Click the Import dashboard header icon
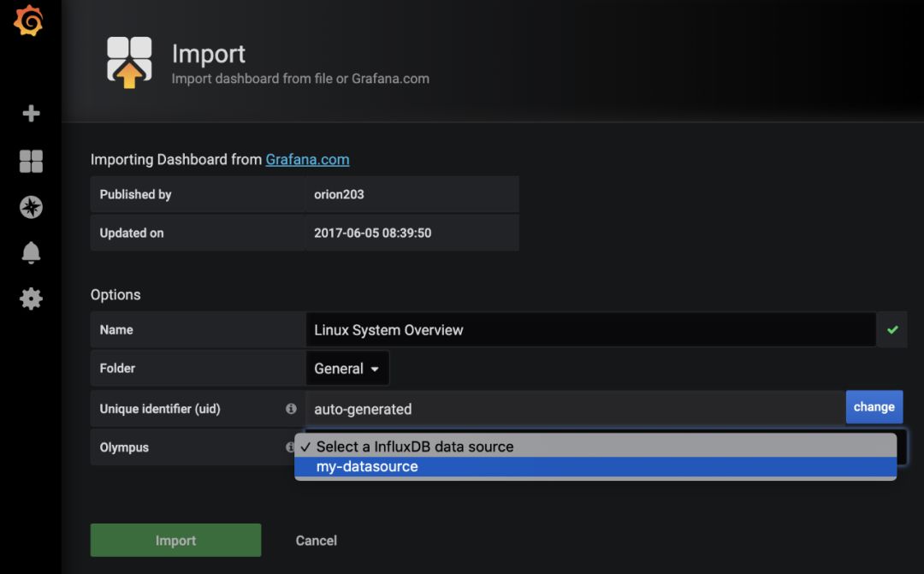Screen dimensions: 924x574 129,62
